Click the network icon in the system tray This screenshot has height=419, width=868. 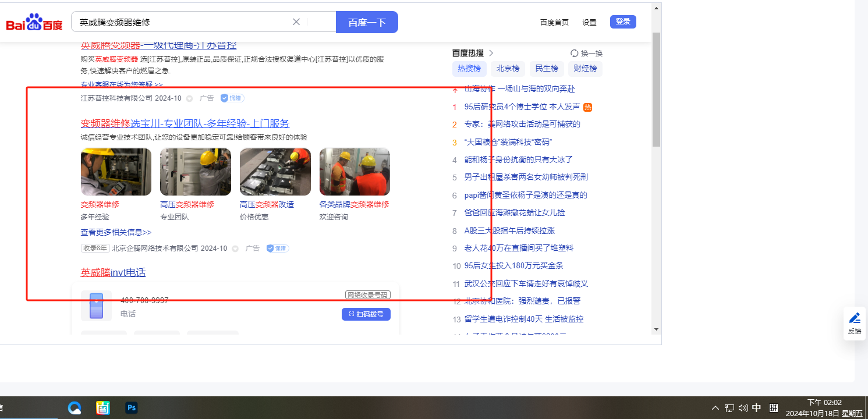(729, 408)
